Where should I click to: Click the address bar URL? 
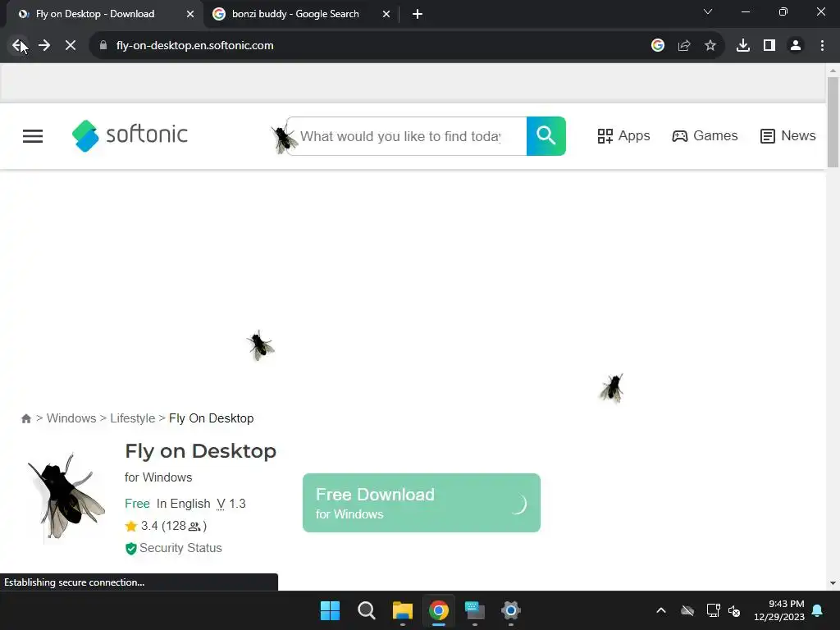coord(195,46)
